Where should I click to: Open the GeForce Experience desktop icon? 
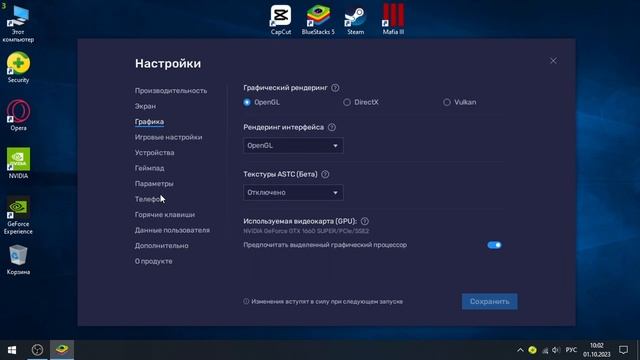[18, 215]
